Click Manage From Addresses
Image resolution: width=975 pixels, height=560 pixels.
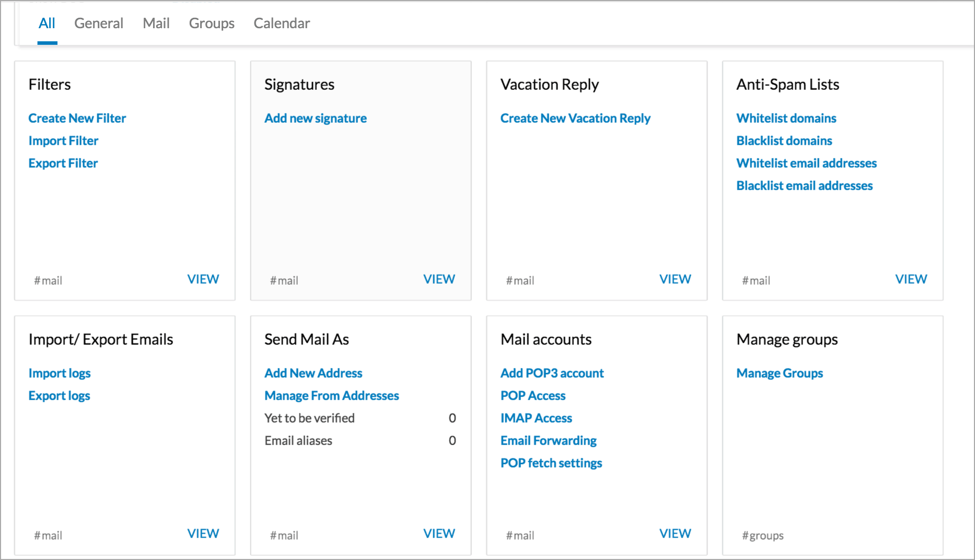click(x=331, y=396)
